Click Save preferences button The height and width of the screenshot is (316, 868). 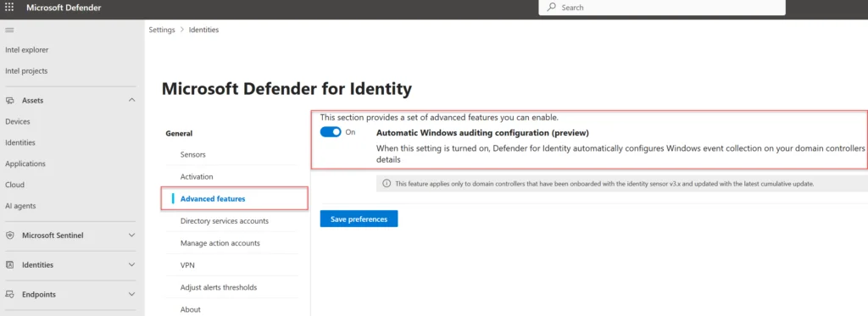359,219
